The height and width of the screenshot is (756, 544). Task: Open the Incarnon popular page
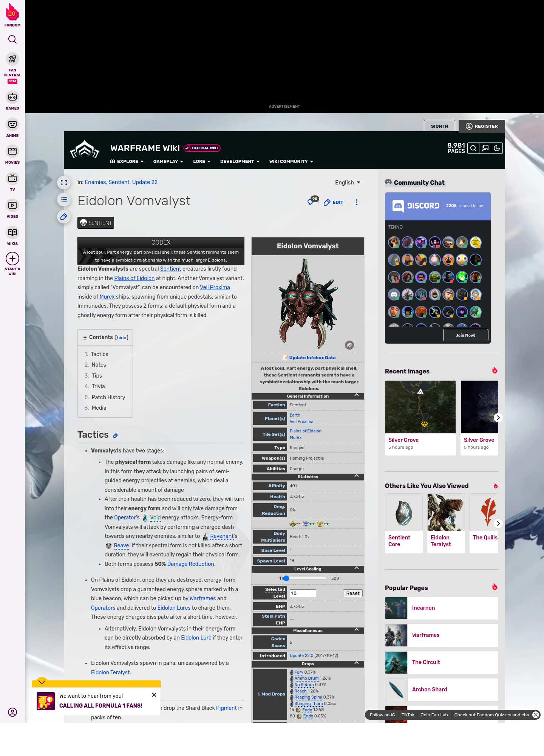coord(442,608)
